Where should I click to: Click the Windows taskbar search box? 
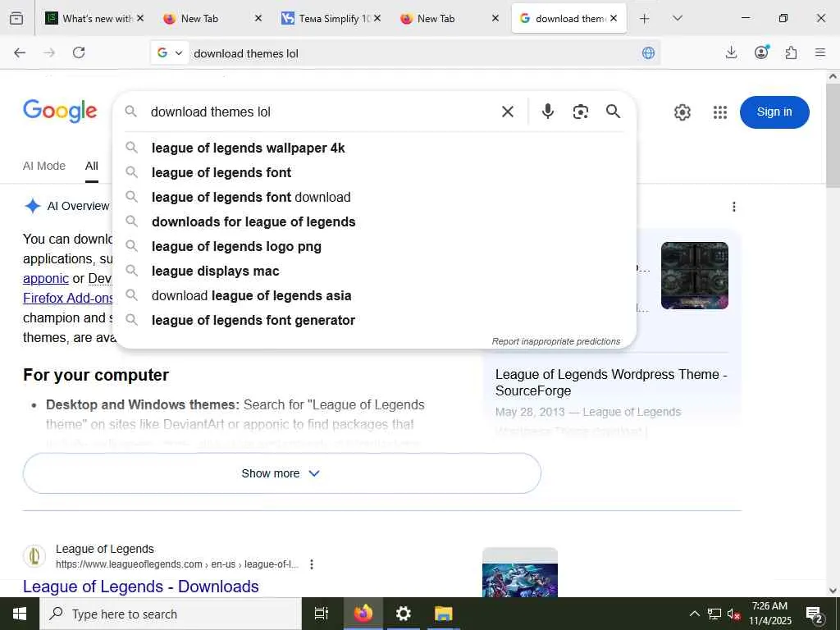click(171, 614)
